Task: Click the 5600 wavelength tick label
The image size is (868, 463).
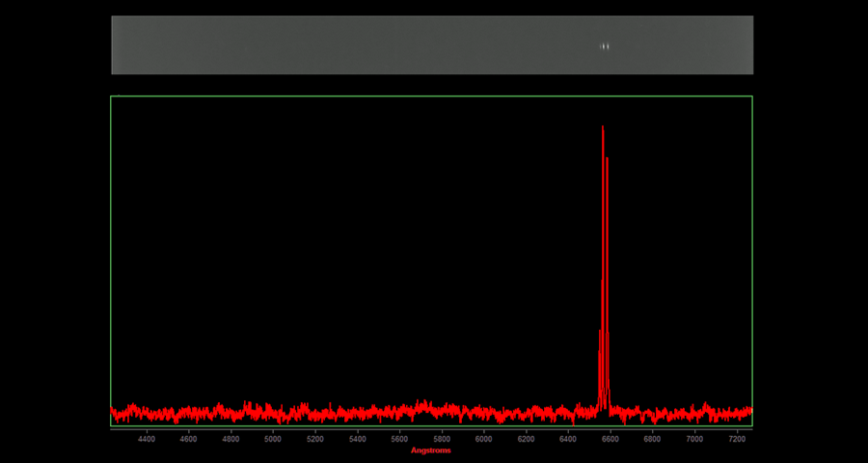Action: (x=399, y=439)
